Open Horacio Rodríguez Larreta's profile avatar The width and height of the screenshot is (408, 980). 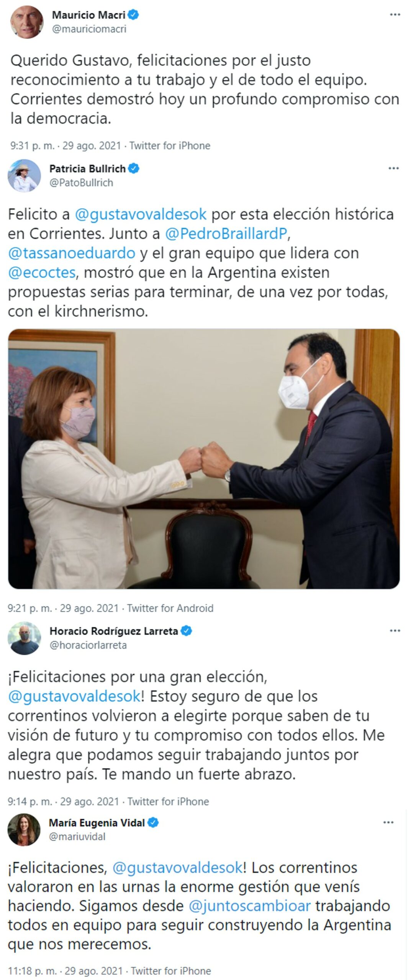(24, 638)
